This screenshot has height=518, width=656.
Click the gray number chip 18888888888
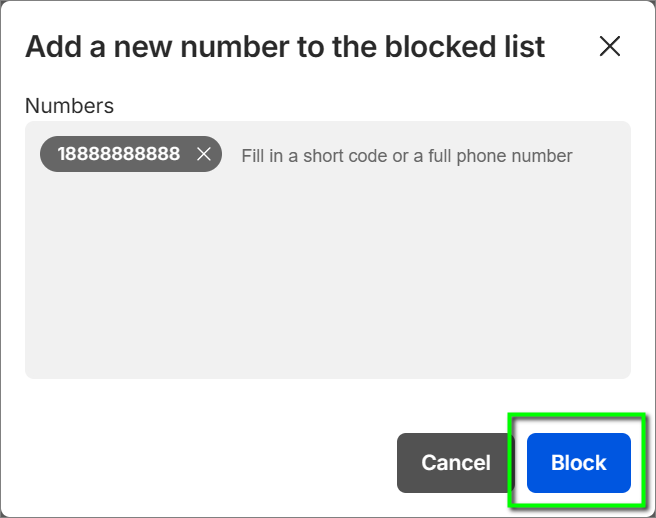click(119, 154)
